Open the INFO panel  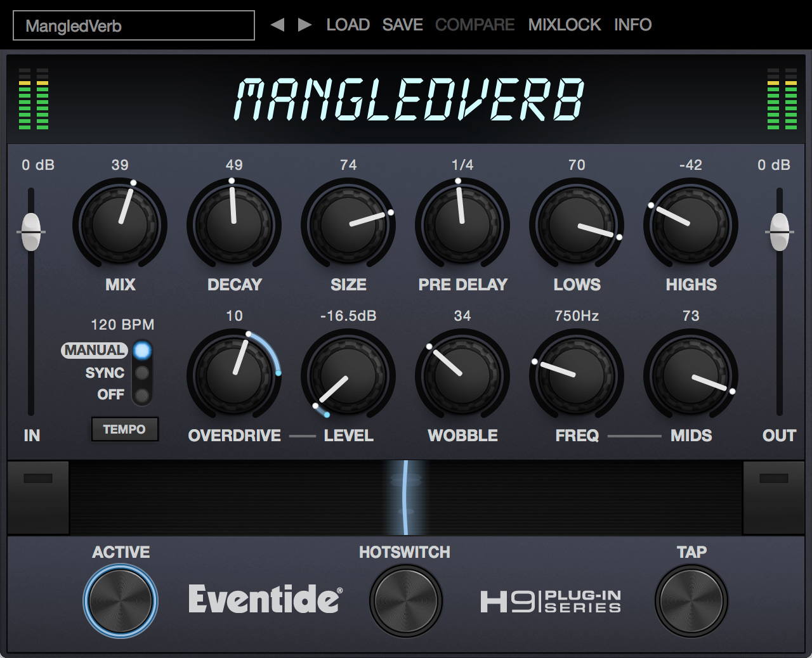[x=632, y=25]
